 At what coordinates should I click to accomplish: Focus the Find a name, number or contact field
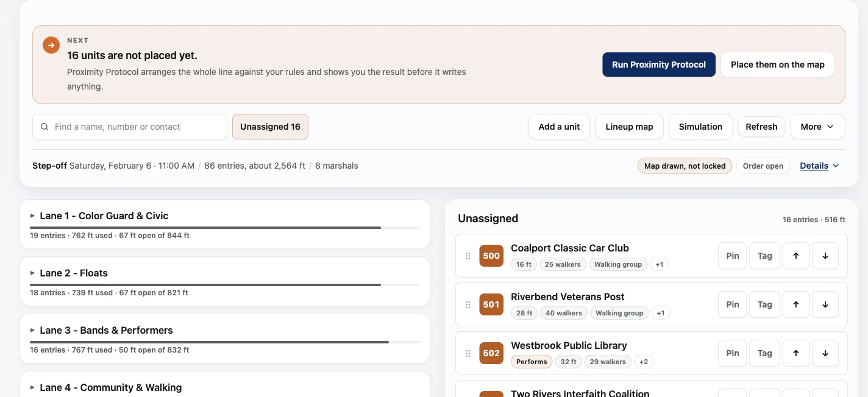tap(130, 127)
